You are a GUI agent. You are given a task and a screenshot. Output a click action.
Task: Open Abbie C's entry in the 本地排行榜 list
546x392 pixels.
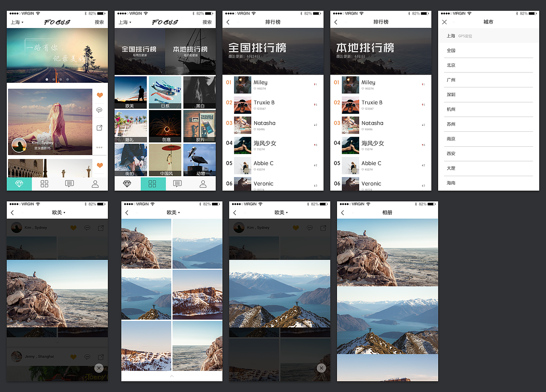pyautogui.click(x=381, y=166)
